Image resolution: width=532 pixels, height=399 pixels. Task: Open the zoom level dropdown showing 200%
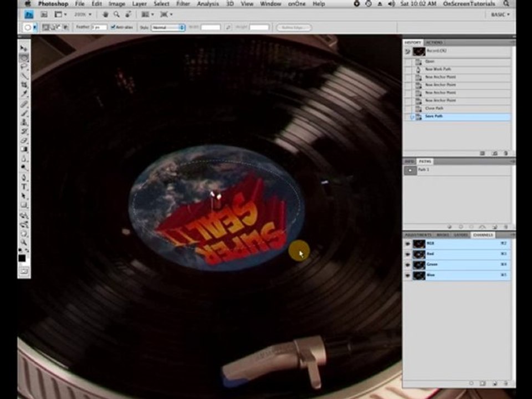(x=83, y=14)
